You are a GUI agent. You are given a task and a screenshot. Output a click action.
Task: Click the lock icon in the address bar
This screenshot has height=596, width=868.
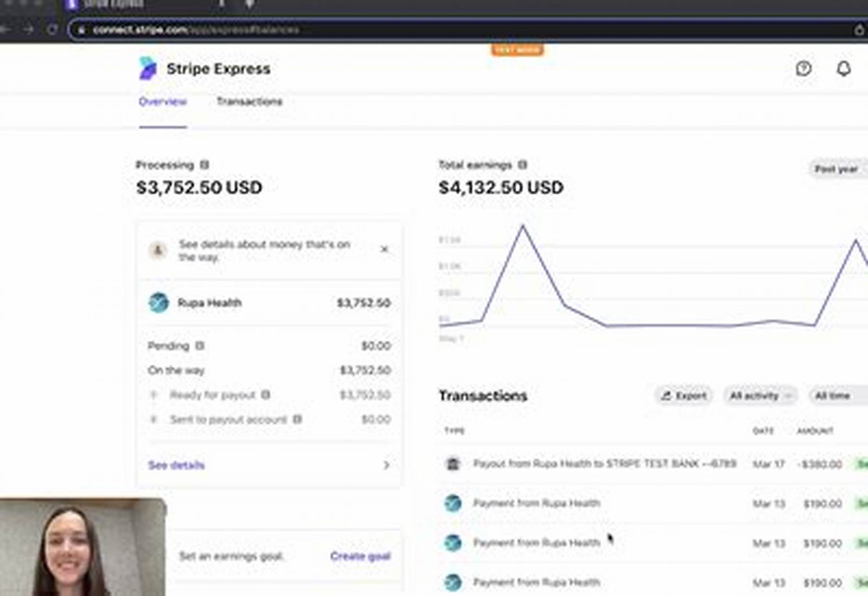tap(81, 30)
